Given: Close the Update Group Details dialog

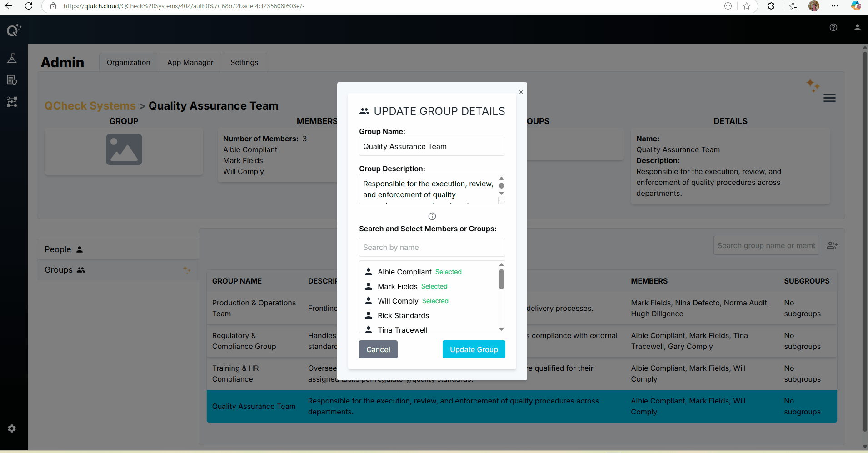Looking at the screenshot, I should 521,92.
